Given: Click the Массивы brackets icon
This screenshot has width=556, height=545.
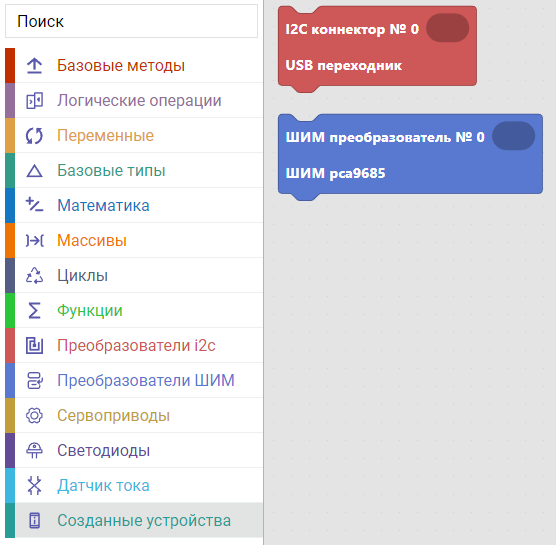Looking at the screenshot, I should click(x=34, y=240).
